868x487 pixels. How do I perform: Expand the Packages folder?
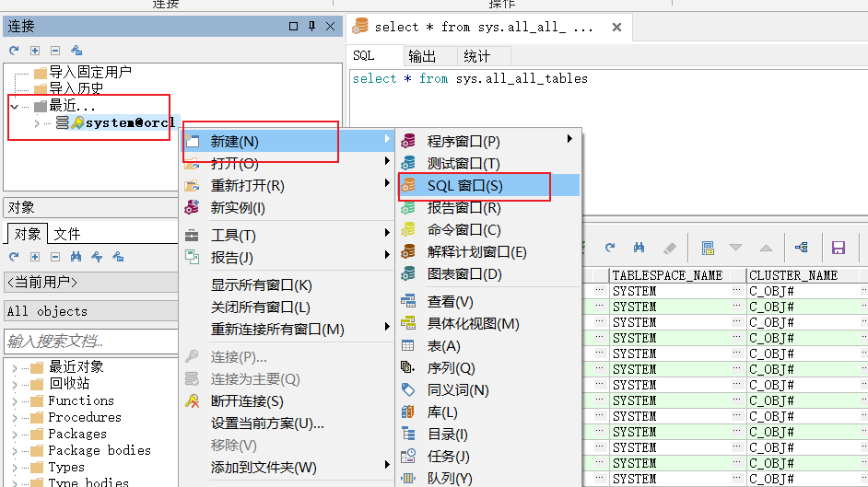pos(15,434)
